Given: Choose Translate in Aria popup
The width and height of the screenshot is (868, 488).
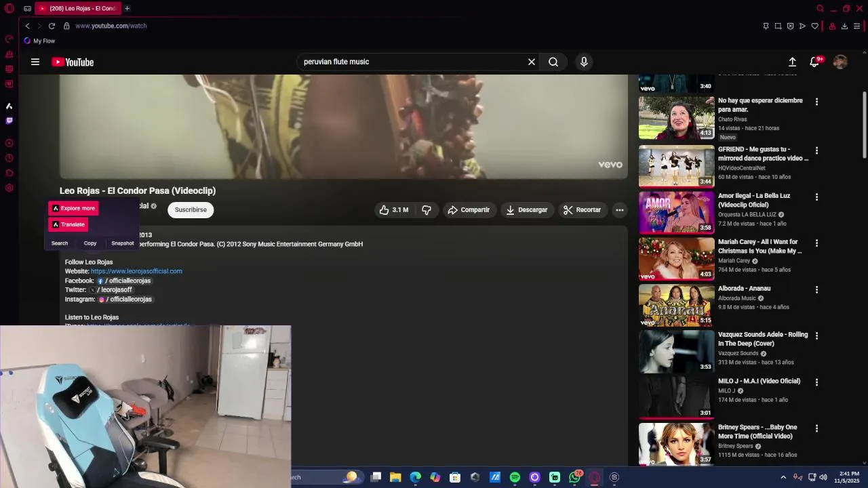Looking at the screenshot, I should coord(68,224).
